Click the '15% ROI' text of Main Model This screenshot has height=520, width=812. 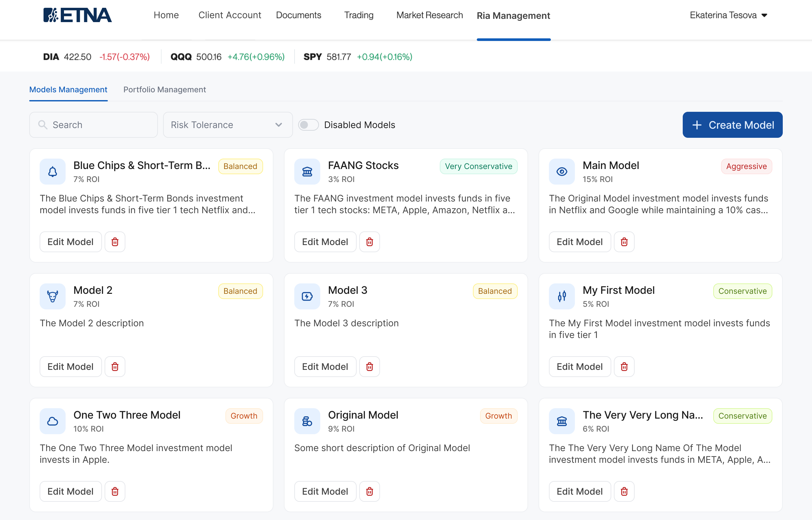[597, 179]
